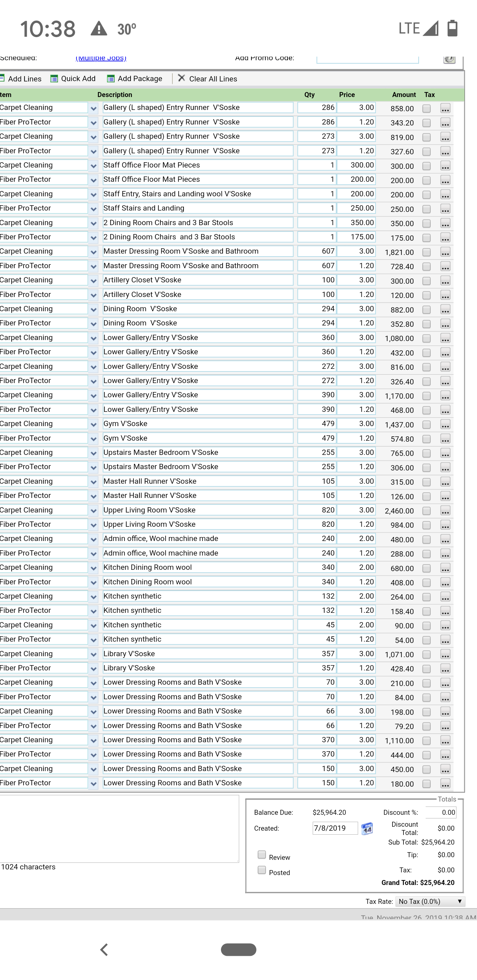Click Add Package in the toolbar
This screenshot has height=980, width=477.
(135, 79)
